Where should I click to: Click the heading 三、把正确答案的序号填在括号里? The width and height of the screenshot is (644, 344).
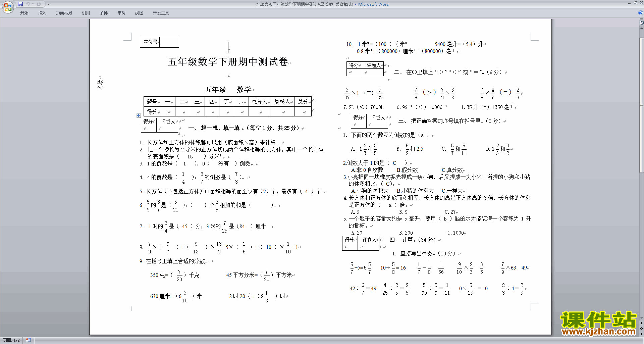(449, 121)
